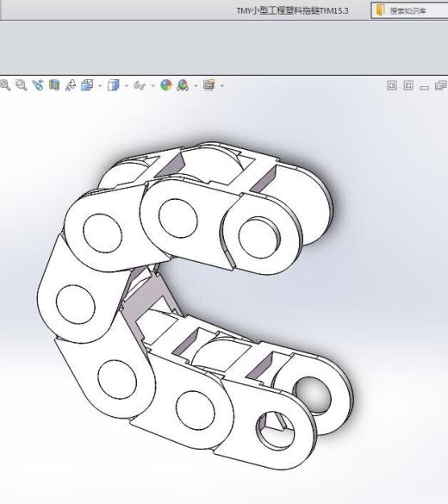Image resolution: width=448 pixels, height=504 pixels.
Task: Select the Zoom to Area tool
Action: 22,85
